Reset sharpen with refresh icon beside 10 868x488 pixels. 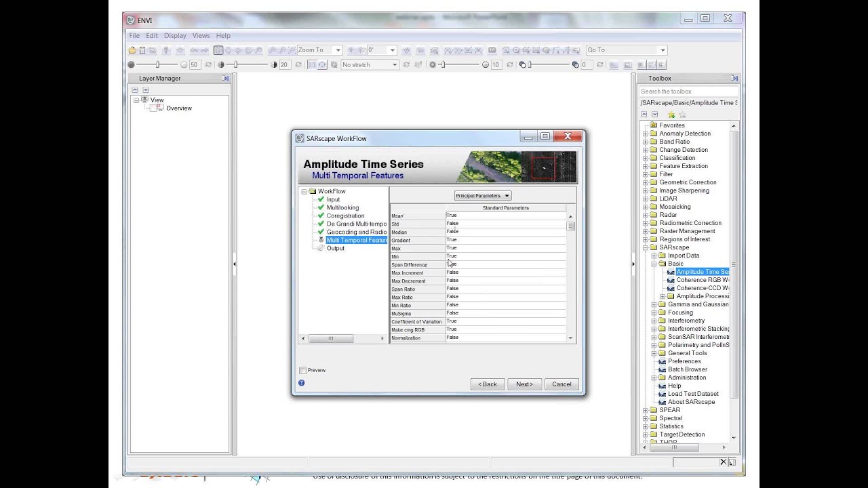510,65
